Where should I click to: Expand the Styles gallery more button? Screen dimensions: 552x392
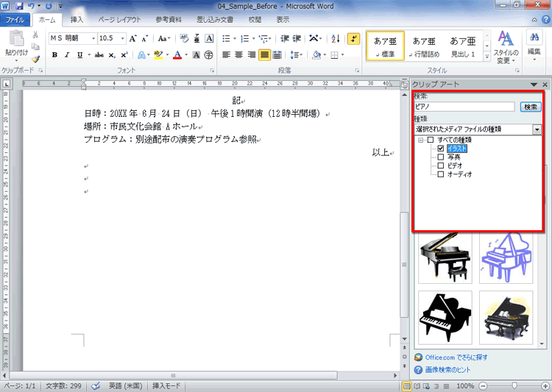click(x=487, y=57)
